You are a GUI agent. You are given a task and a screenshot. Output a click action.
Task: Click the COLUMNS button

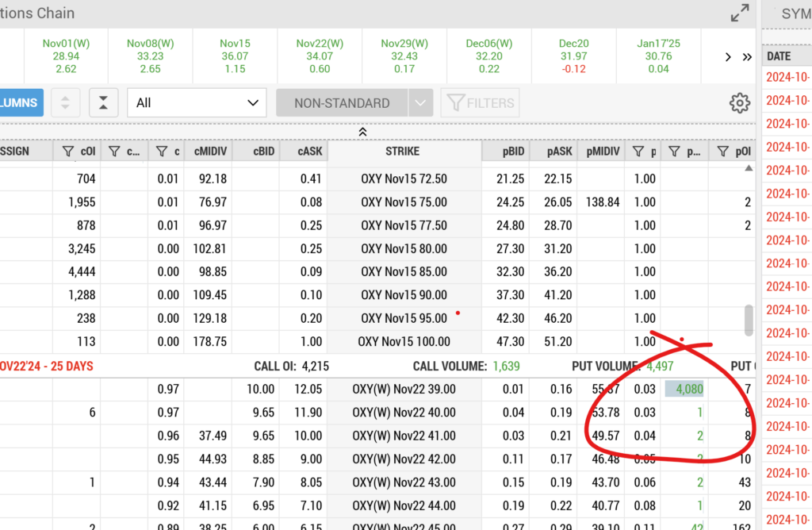(x=21, y=102)
